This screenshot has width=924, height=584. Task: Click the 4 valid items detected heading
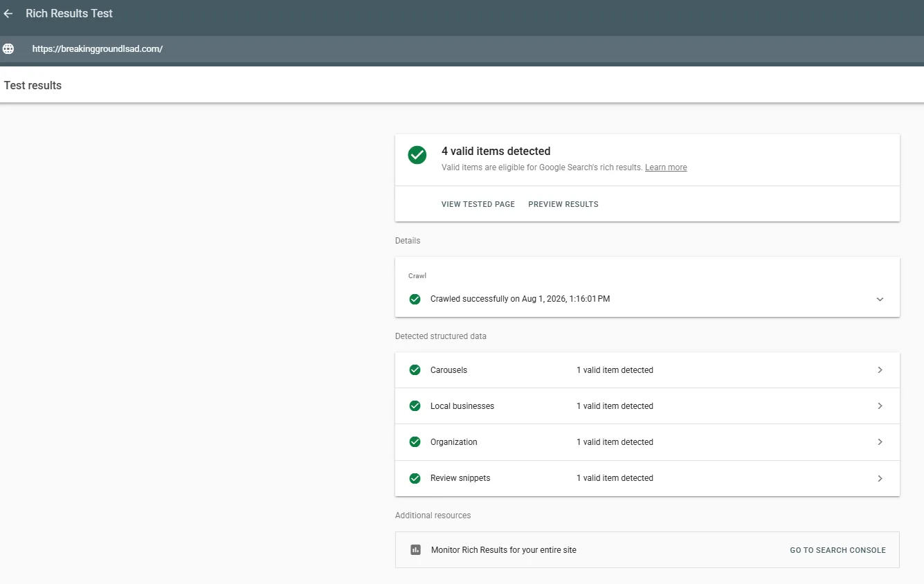496,151
